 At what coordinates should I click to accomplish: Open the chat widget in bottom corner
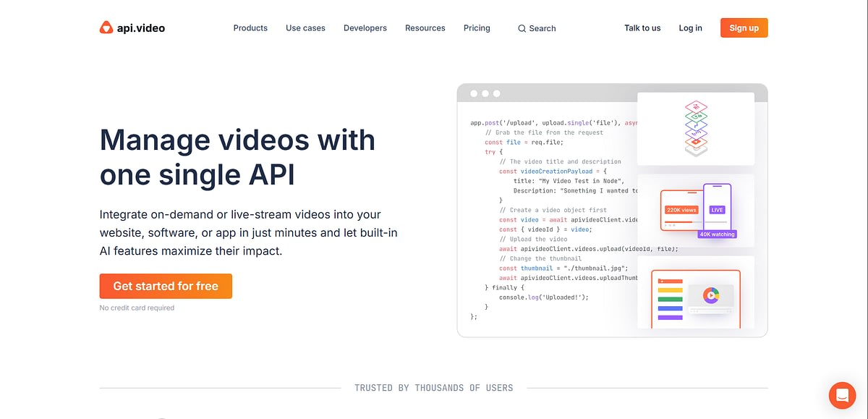pyautogui.click(x=841, y=395)
